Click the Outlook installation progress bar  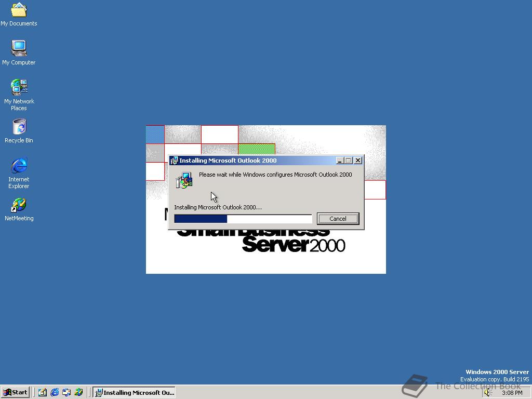[x=243, y=219]
